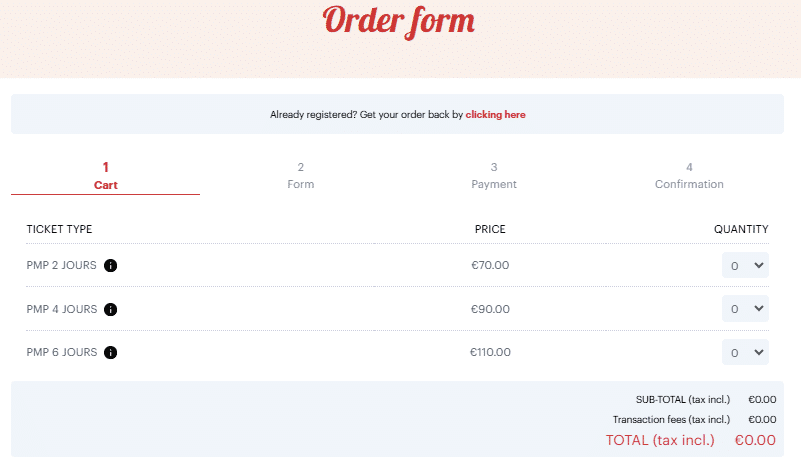Open info icon beside PMP 4 JOURS

click(x=110, y=309)
